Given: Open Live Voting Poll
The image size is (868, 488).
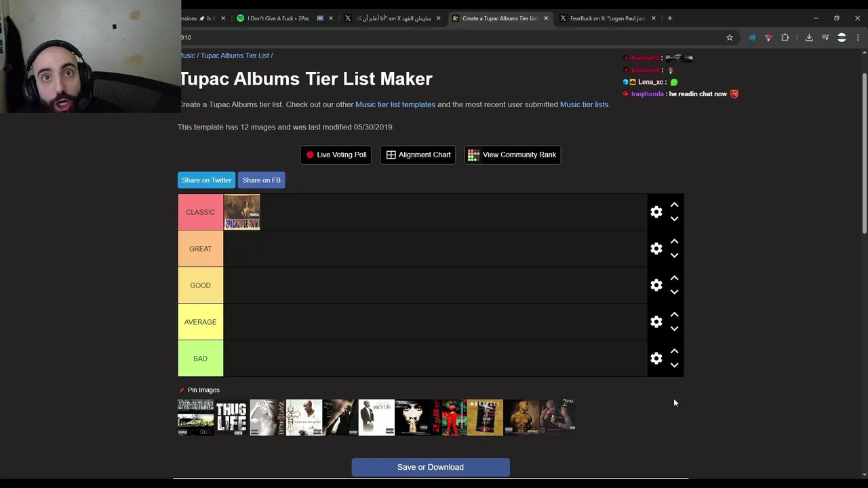Looking at the screenshot, I should pyautogui.click(x=336, y=155).
